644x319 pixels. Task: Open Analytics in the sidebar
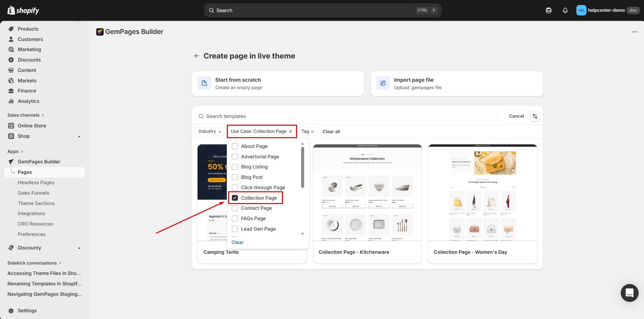click(28, 101)
